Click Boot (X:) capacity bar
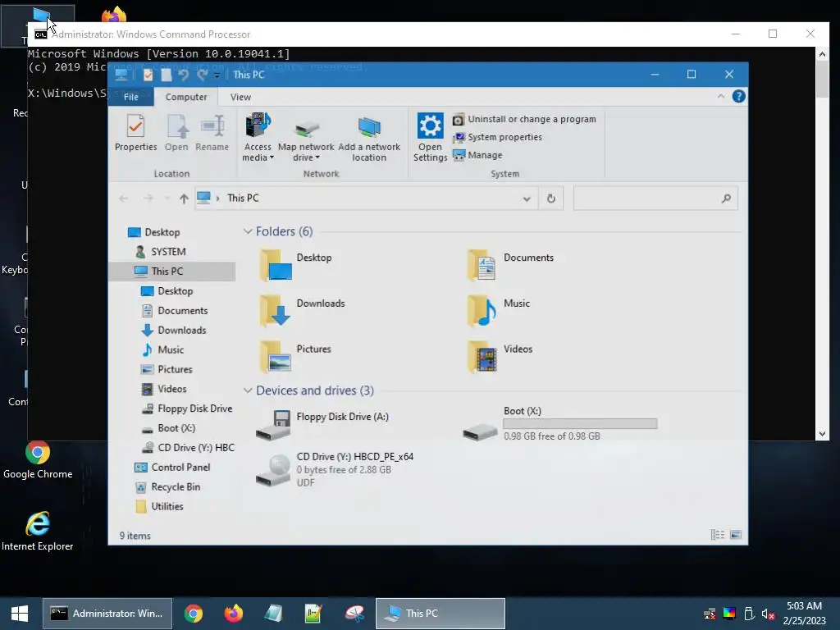The width and height of the screenshot is (840, 630). (x=580, y=424)
